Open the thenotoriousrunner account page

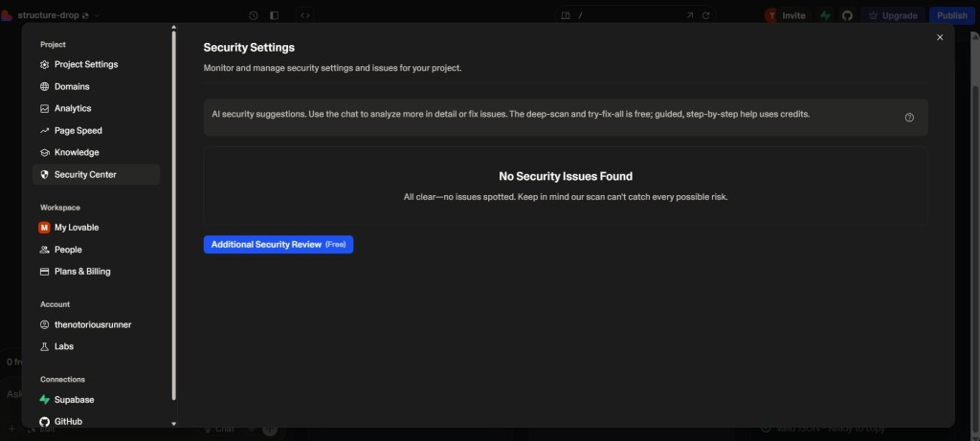click(x=93, y=325)
